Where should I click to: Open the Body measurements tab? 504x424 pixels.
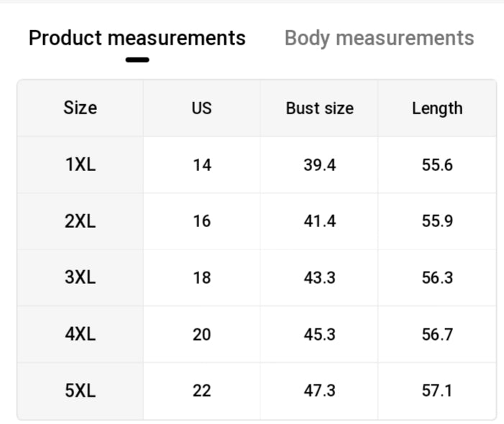pos(379,38)
